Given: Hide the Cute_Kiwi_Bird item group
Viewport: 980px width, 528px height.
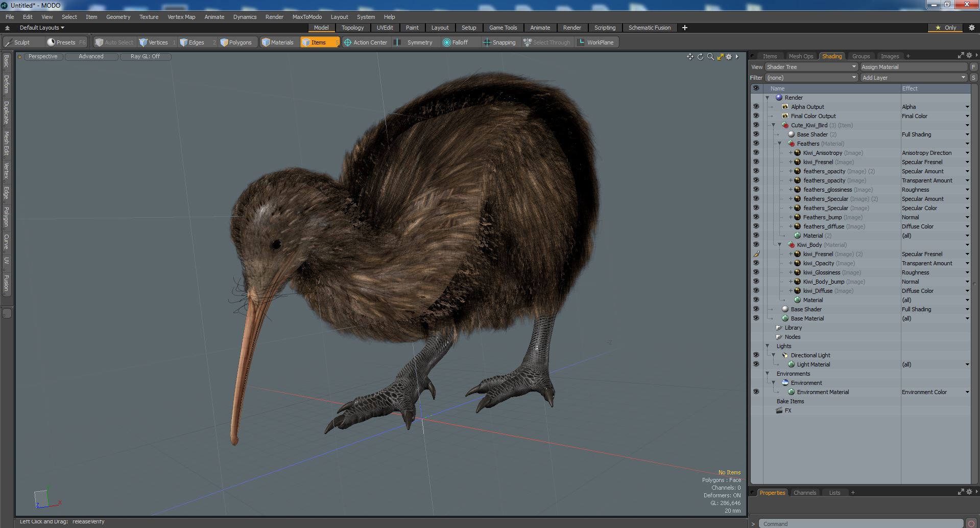Looking at the screenshot, I should pyautogui.click(x=756, y=125).
